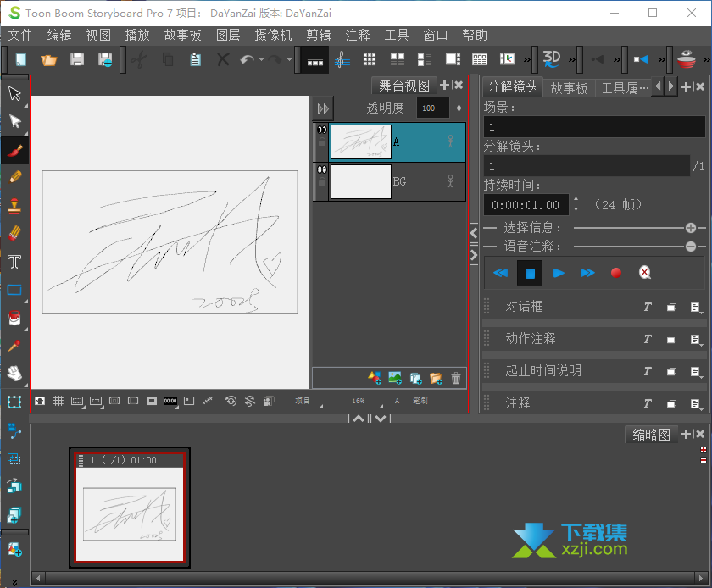This screenshot has width=712, height=588.
Task: Adjust opacity stepper next to 100
Action: point(459,108)
